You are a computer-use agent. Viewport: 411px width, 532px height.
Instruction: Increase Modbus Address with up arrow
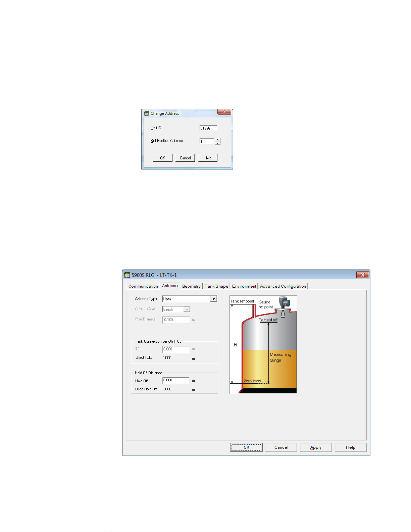[218, 140]
